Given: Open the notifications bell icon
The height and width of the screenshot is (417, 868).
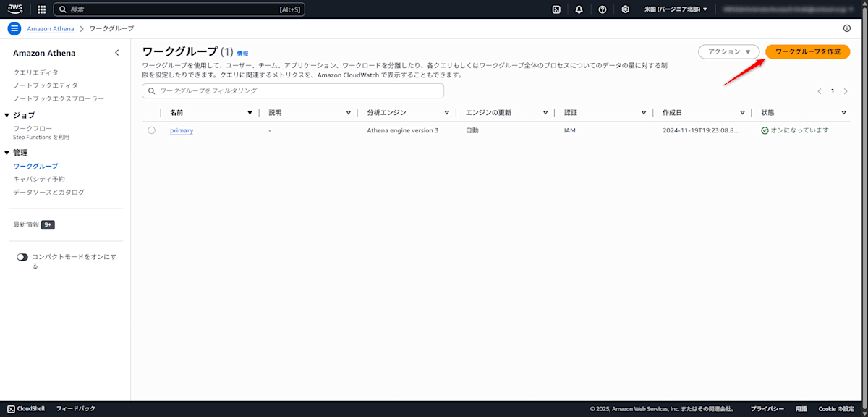Looking at the screenshot, I should click(579, 9).
